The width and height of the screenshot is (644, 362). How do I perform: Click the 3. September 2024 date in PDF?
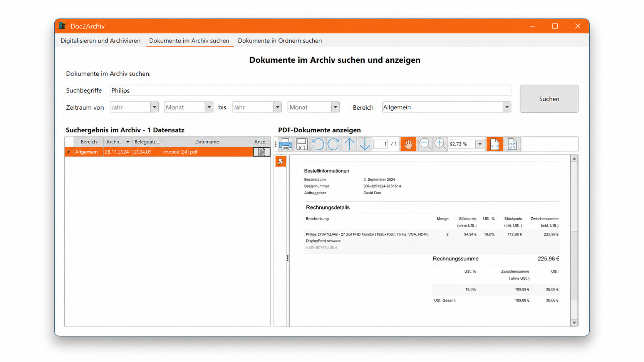(x=379, y=180)
